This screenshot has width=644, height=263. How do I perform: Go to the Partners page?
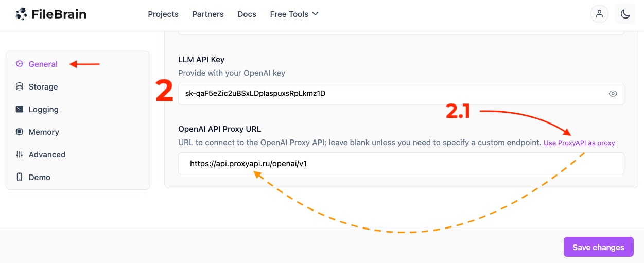pos(208,14)
